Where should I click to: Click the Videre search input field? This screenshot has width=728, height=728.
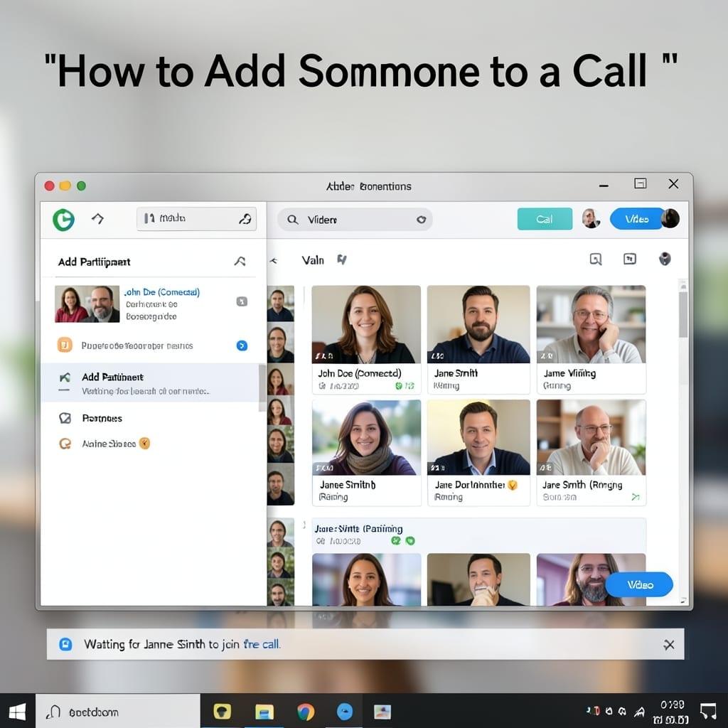[x=355, y=220]
